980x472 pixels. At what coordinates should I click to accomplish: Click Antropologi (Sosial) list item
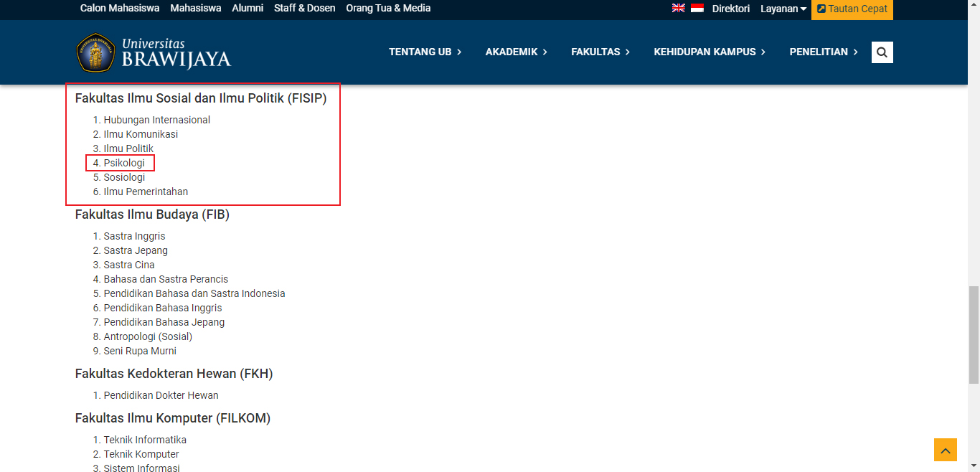[x=148, y=336]
